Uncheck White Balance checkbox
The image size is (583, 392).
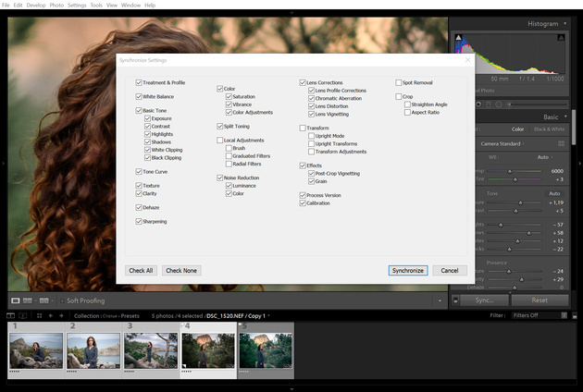tap(139, 96)
